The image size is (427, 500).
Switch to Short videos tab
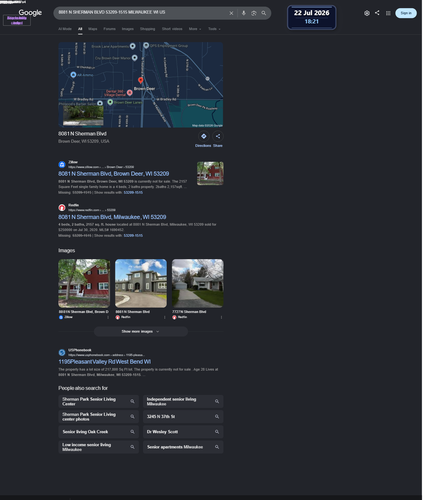[172, 29]
